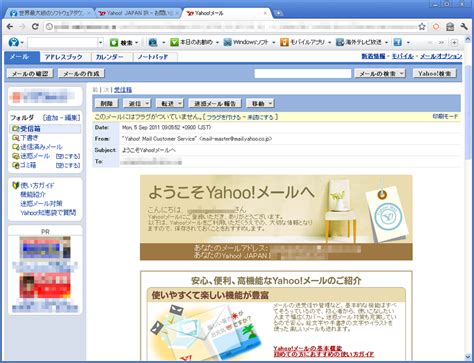Click the 海外テレビ放送 toolbar item

pos(359,42)
